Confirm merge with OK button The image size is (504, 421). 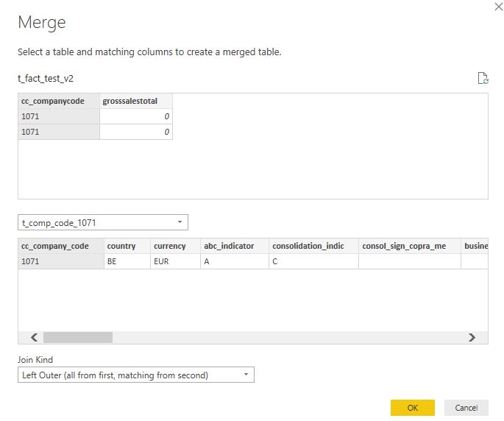pos(413,408)
